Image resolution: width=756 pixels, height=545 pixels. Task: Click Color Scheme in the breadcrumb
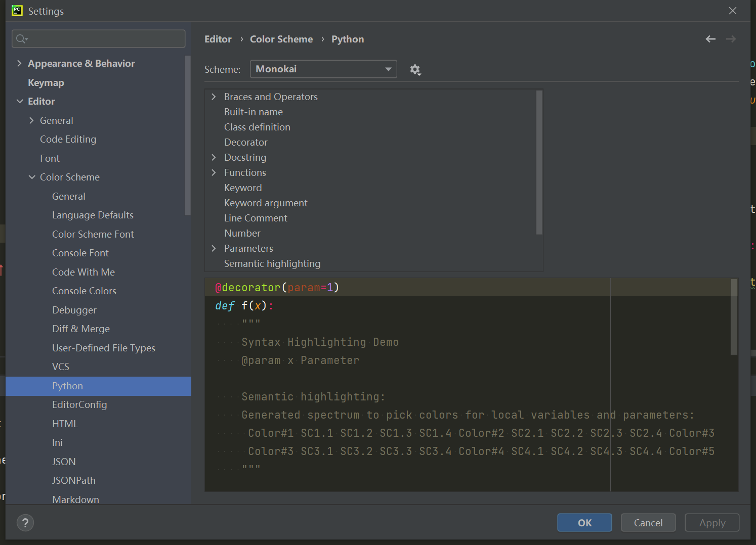click(281, 39)
